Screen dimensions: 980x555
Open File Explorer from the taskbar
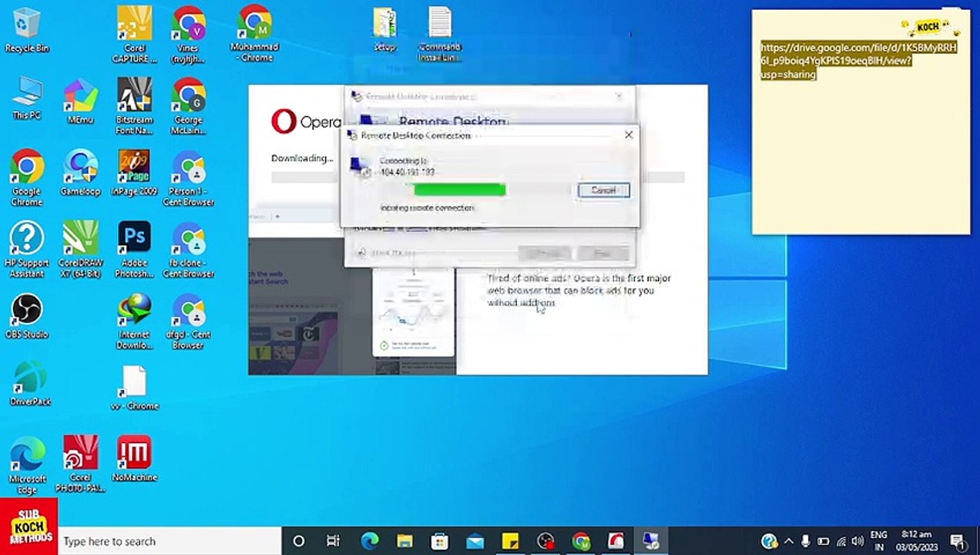(404, 541)
